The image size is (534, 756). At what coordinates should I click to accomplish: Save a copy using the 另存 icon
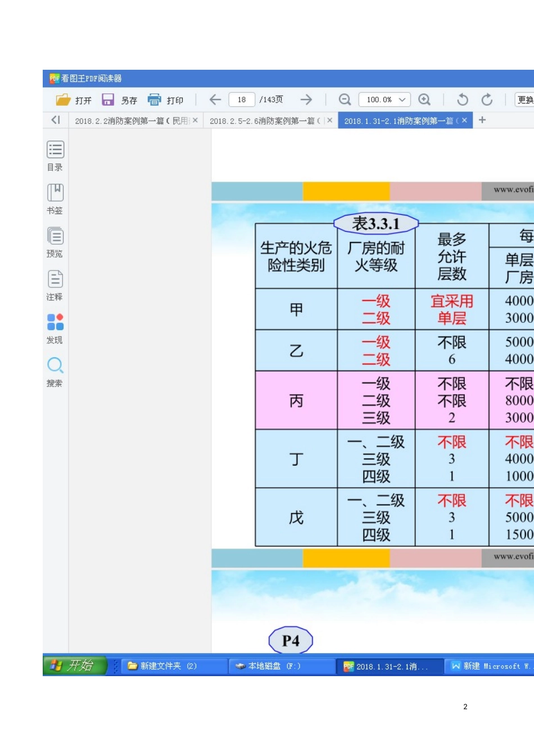[x=107, y=100]
